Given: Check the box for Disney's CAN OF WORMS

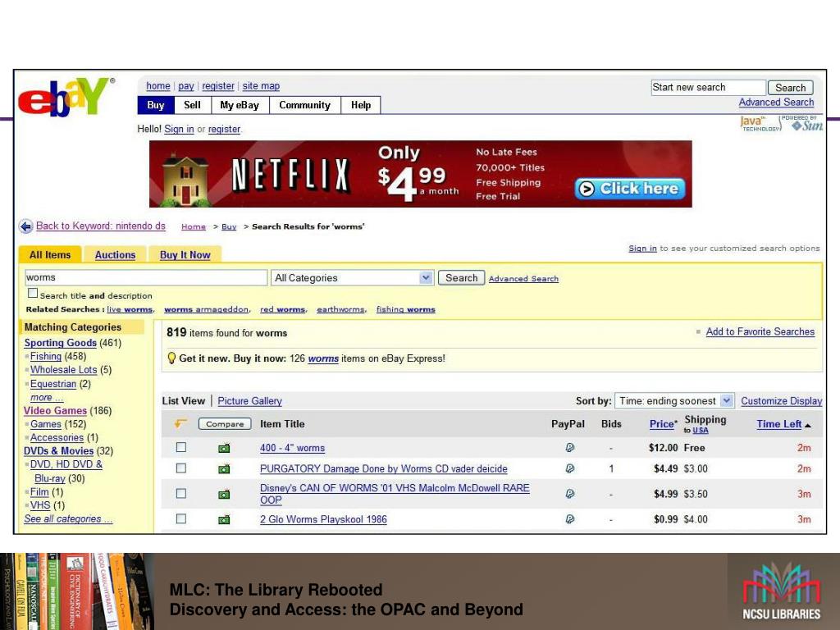Looking at the screenshot, I should click(x=181, y=493).
